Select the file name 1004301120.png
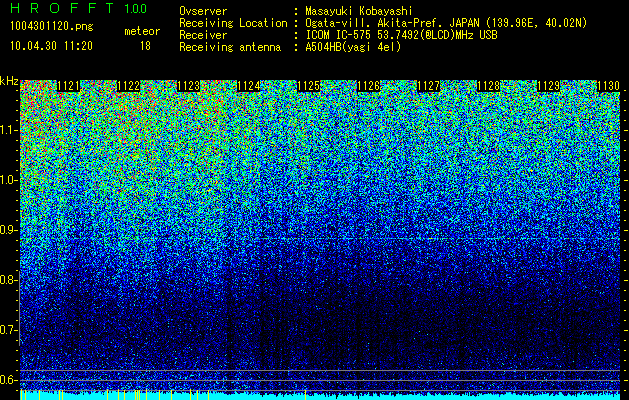Viewport: 629px width, 400px height. tap(52, 27)
